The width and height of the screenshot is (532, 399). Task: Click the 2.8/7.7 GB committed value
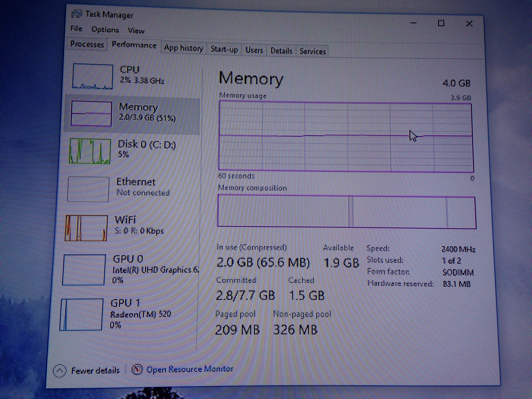coord(245,295)
